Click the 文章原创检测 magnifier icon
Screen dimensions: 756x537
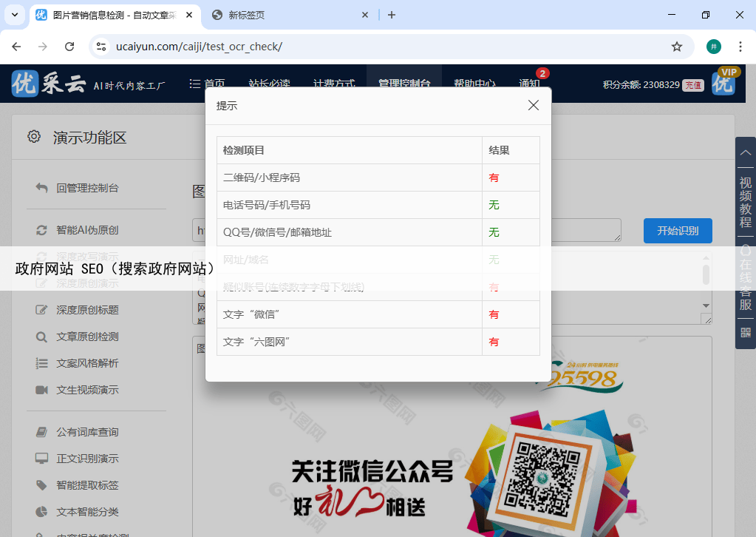(42, 337)
